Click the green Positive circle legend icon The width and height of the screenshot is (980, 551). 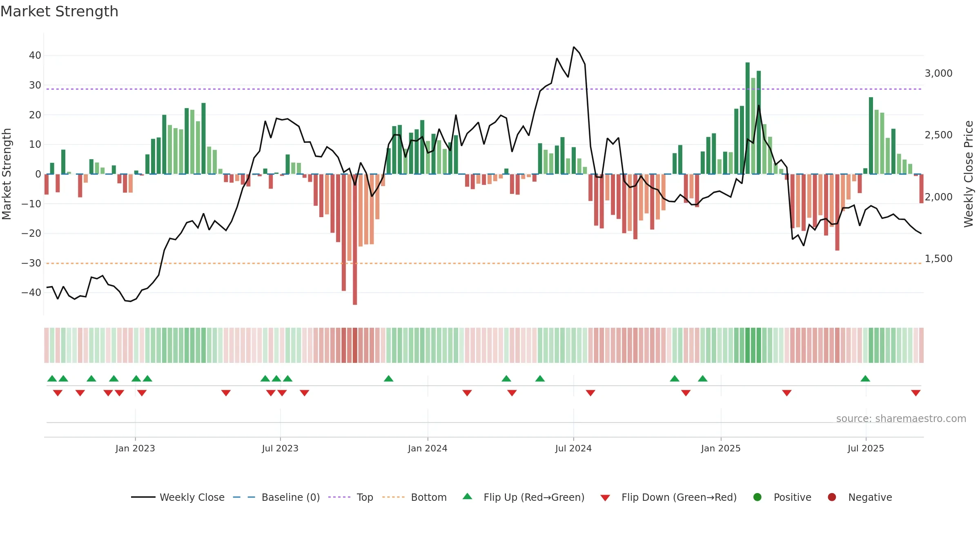click(757, 497)
